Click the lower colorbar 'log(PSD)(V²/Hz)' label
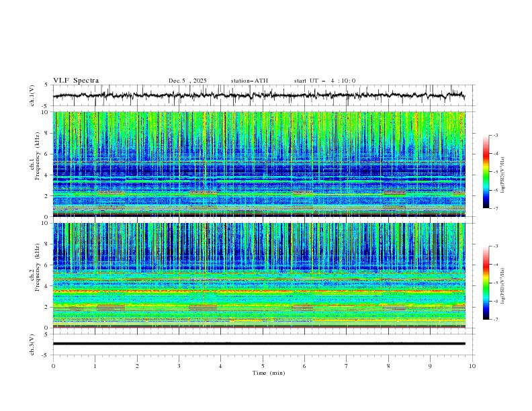 click(502, 286)
